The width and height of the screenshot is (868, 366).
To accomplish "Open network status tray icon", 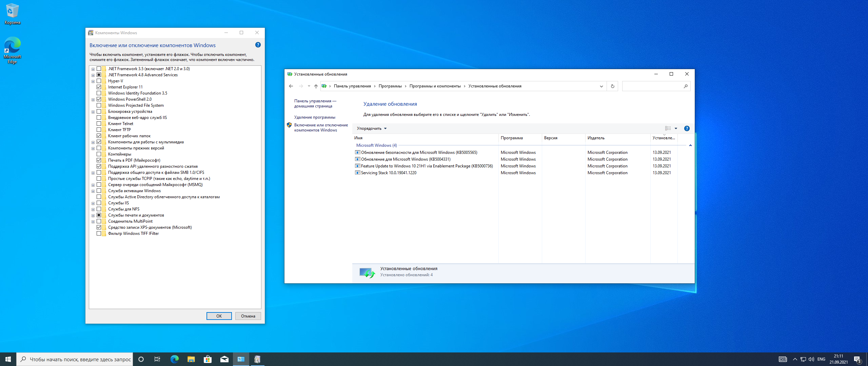I will coord(803,359).
